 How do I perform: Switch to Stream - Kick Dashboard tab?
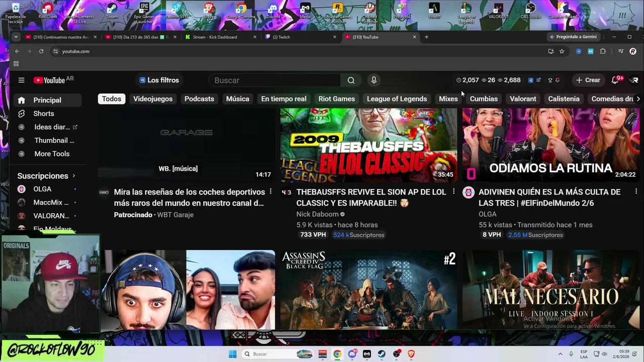(x=221, y=37)
